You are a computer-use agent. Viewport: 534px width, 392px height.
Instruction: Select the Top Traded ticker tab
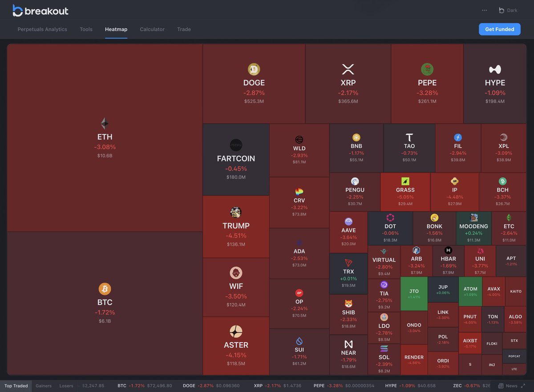(16, 386)
